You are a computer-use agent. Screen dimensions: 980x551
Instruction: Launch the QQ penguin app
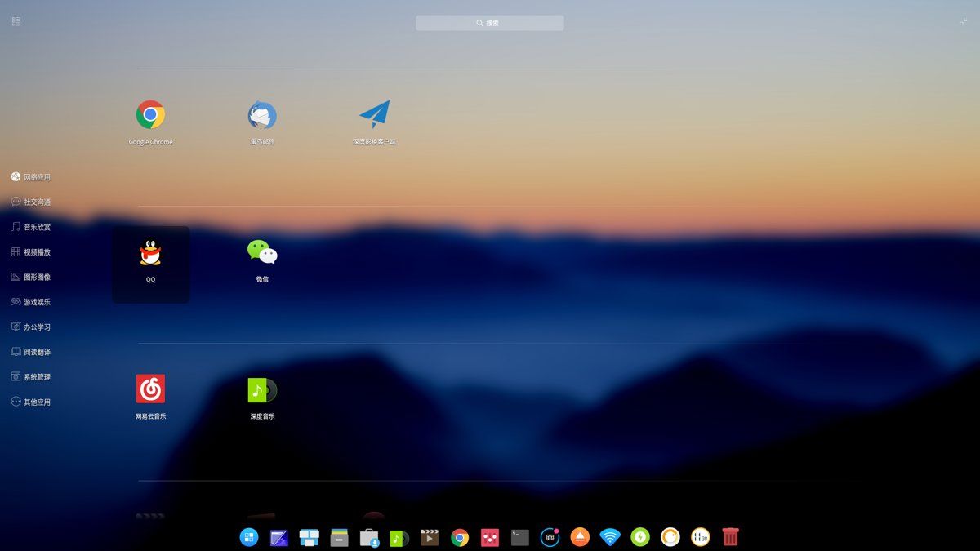[150, 252]
